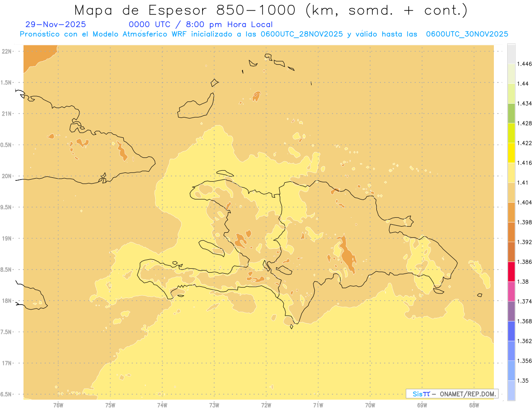Pick the blue swatch between 1.362 and 1.368
The image size is (532, 411).
coord(511,331)
